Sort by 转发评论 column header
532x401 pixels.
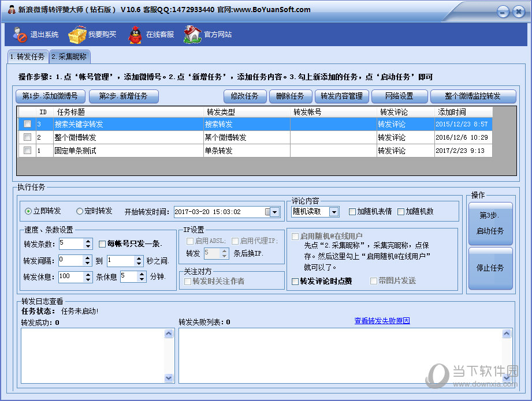click(x=405, y=112)
